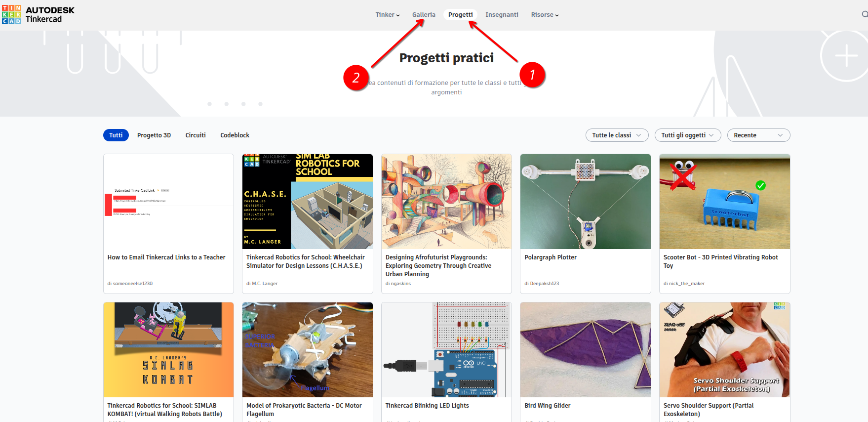868x422 pixels.
Task: Filter by Progetto 3D
Action: tap(154, 135)
